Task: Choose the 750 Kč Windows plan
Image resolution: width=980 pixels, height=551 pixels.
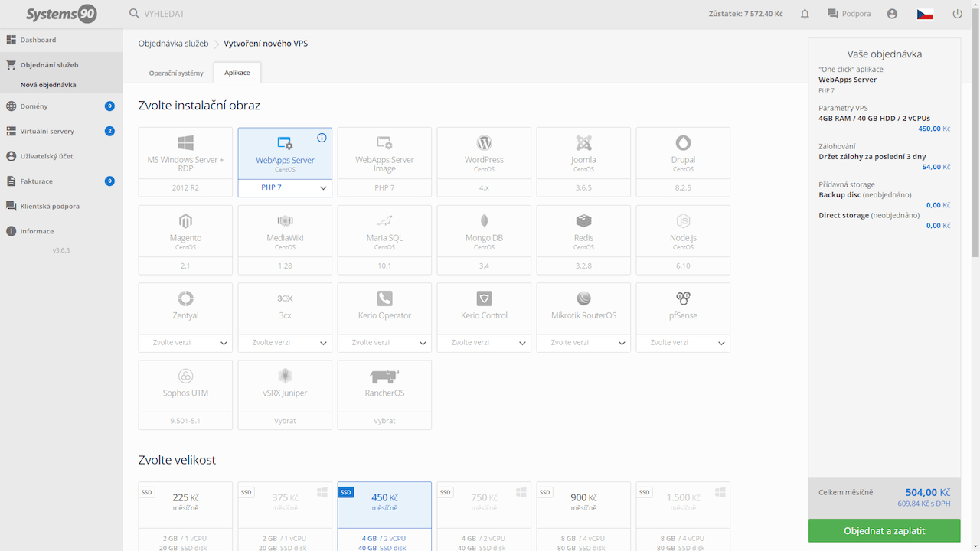Action: tap(484, 517)
